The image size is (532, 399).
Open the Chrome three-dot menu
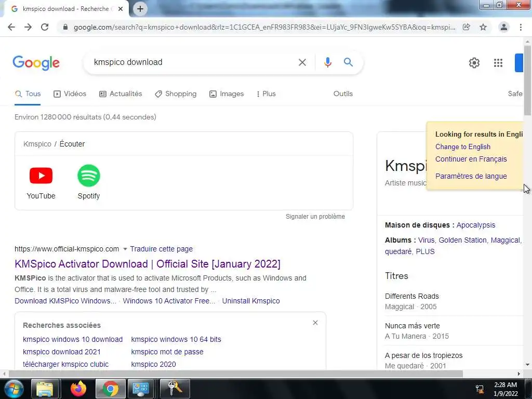pyautogui.click(x=521, y=27)
